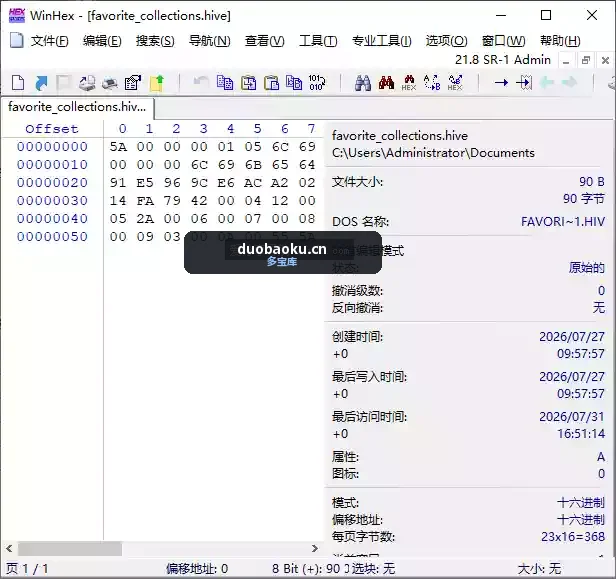
Task: Minimize the inner document window
Action: (566, 60)
